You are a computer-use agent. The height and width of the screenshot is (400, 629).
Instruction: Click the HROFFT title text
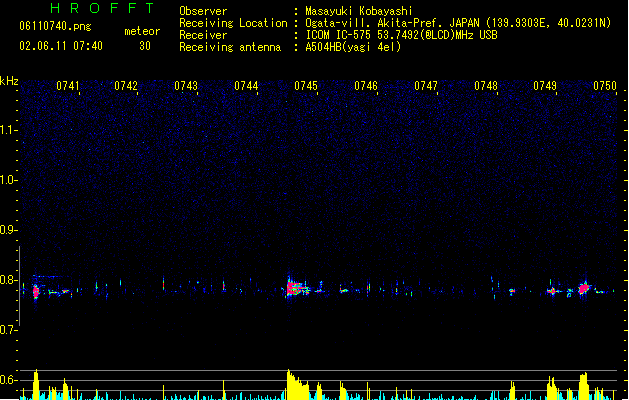click(x=103, y=8)
